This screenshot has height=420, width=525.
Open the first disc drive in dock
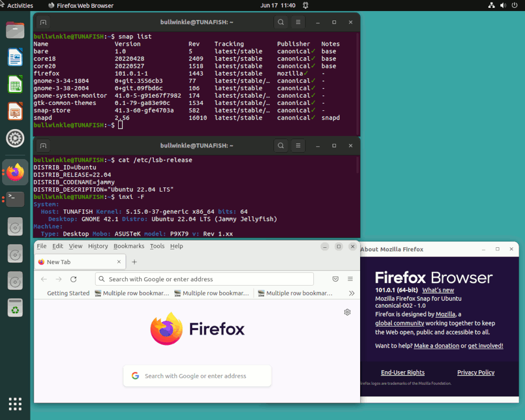point(15,227)
